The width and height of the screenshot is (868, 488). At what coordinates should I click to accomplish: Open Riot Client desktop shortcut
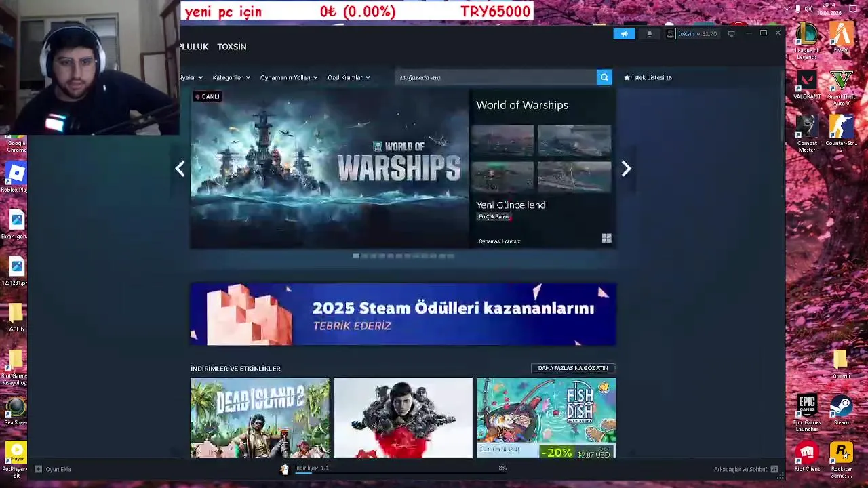point(807,457)
